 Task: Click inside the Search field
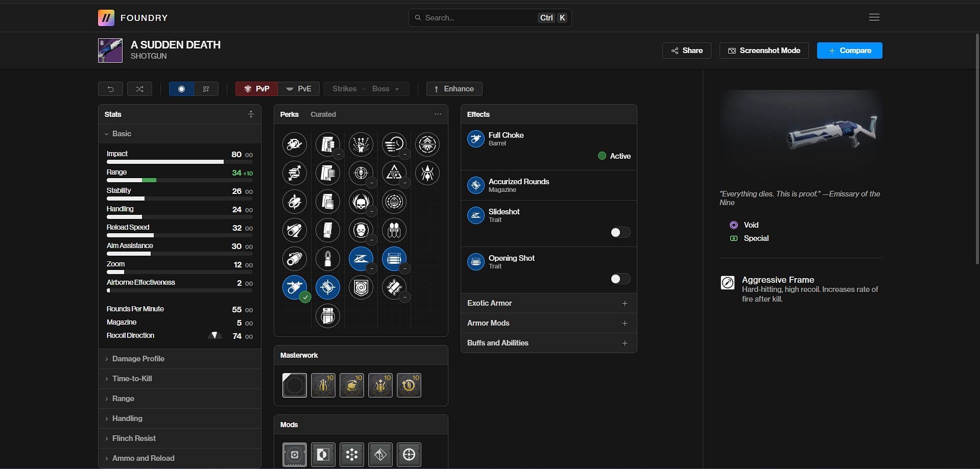[490, 18]
